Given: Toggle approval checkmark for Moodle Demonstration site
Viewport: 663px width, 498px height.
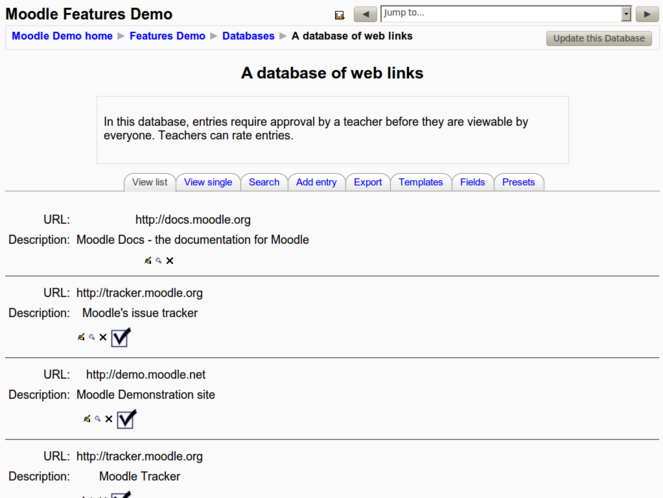Looking at the screenshot, I should click(126, 418).
